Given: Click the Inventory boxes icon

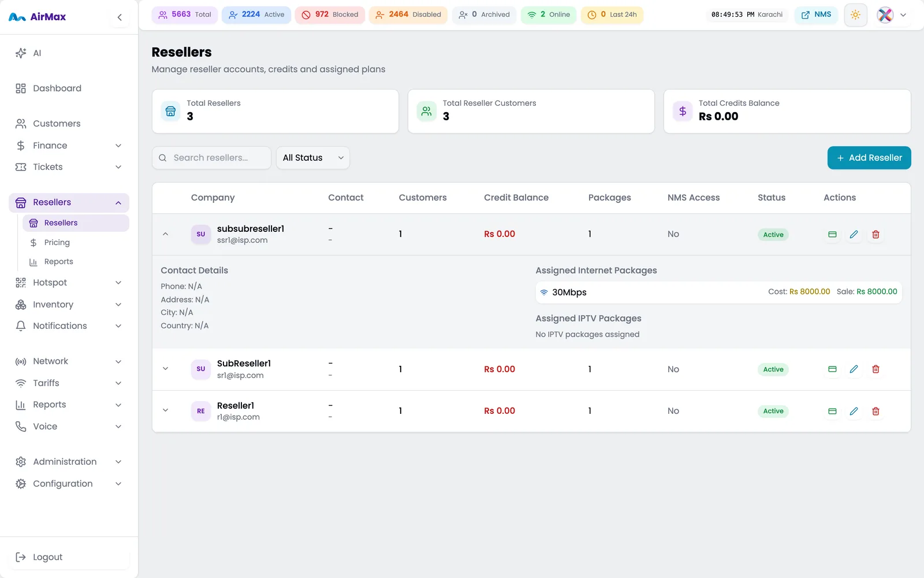Looking at the screenshot, I should point(21,305).
